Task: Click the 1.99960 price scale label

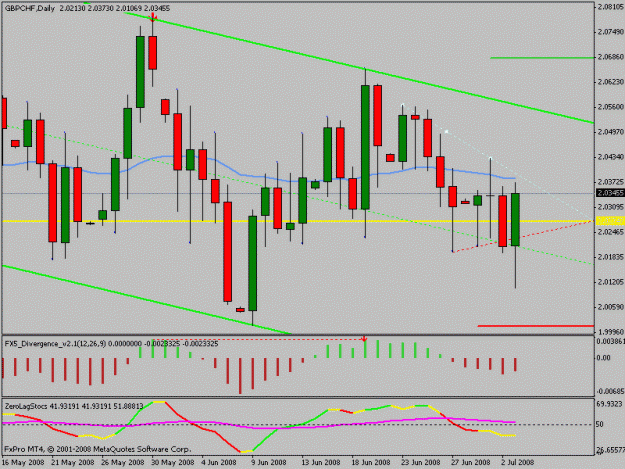Action: [x=611, y=332]
